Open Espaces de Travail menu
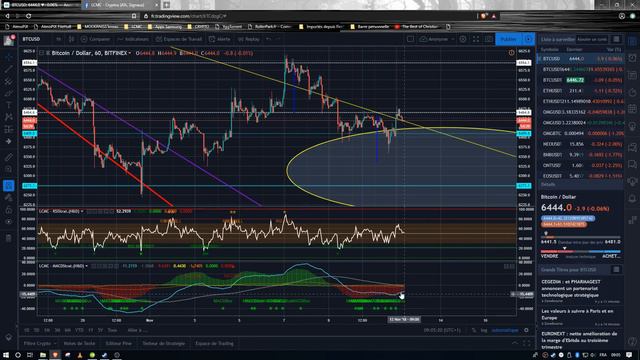The image size is (640, 360). pyautogui.click(x=179, y=39)
